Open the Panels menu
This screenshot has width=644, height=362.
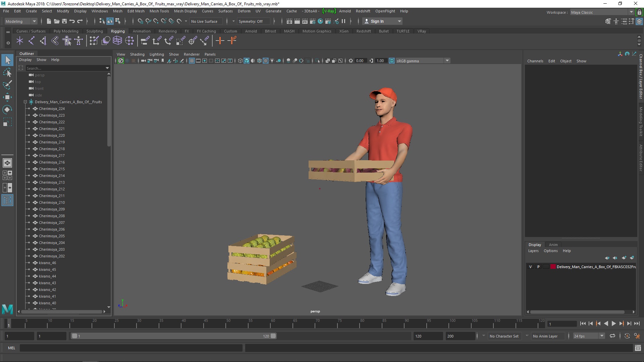(x=209, y=54)
